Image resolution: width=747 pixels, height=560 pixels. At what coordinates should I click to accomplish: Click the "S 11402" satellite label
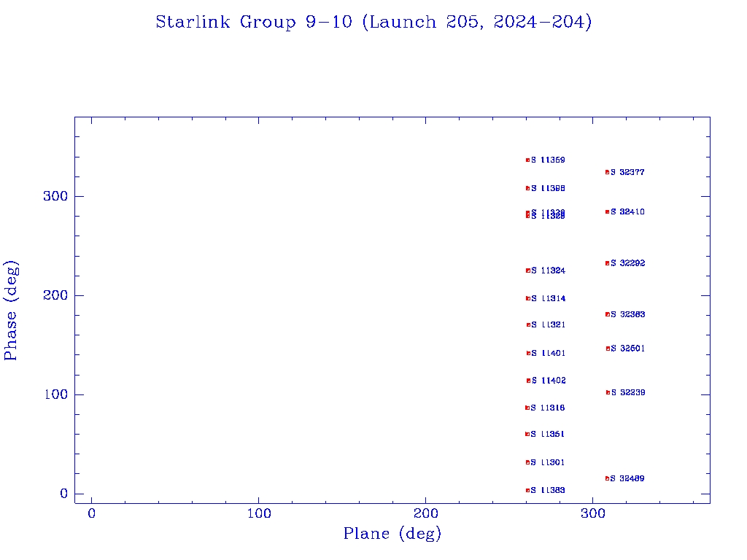[x=549, y=381]
